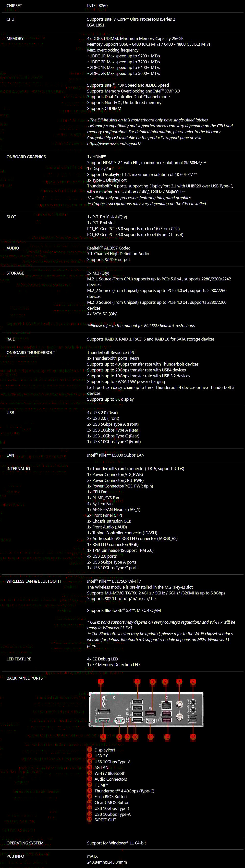The height and width of the screenshot is (868, 245).
Task: Click 'Supports RAID 0, RAID 1, RAID 5' line
Action: point(151,339)
